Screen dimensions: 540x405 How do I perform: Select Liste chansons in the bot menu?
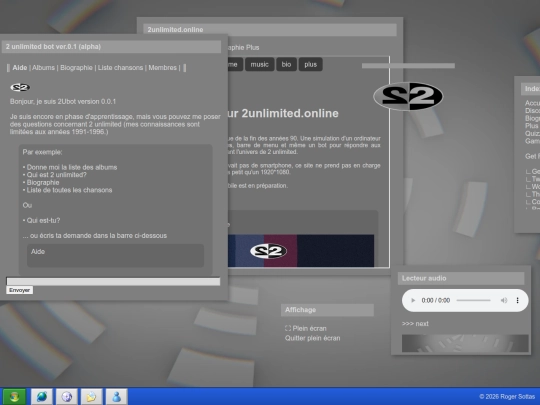[x=120, y=68]
